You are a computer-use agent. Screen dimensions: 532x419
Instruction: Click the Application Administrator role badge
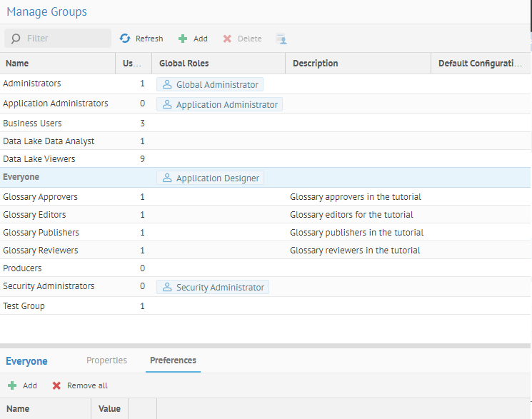219,104
